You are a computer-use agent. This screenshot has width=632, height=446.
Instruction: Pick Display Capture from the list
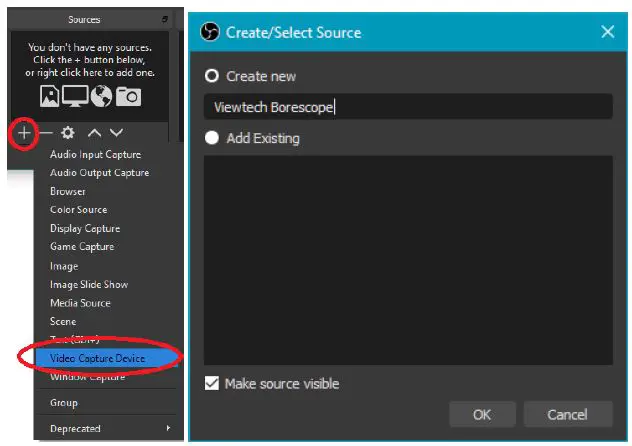pyautogui.click(x=84, y=228)
